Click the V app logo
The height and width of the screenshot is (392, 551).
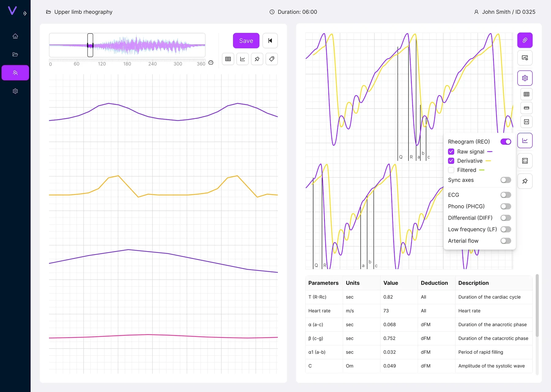pyautogui.click(x=12, y=11)
